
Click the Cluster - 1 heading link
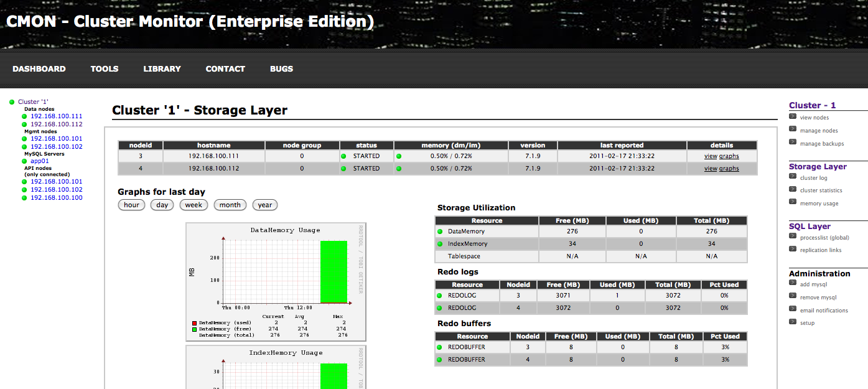pyautogui.click(x=813, y=105)
